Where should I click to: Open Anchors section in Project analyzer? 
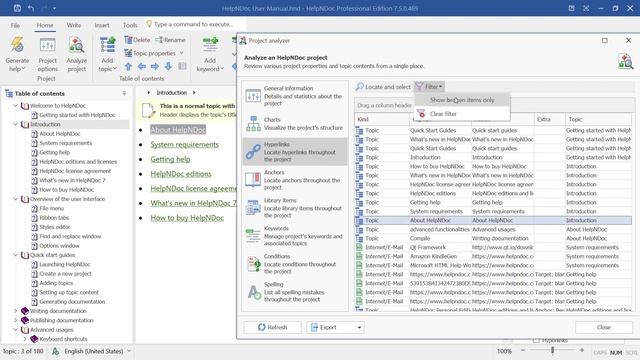point(295,180)
